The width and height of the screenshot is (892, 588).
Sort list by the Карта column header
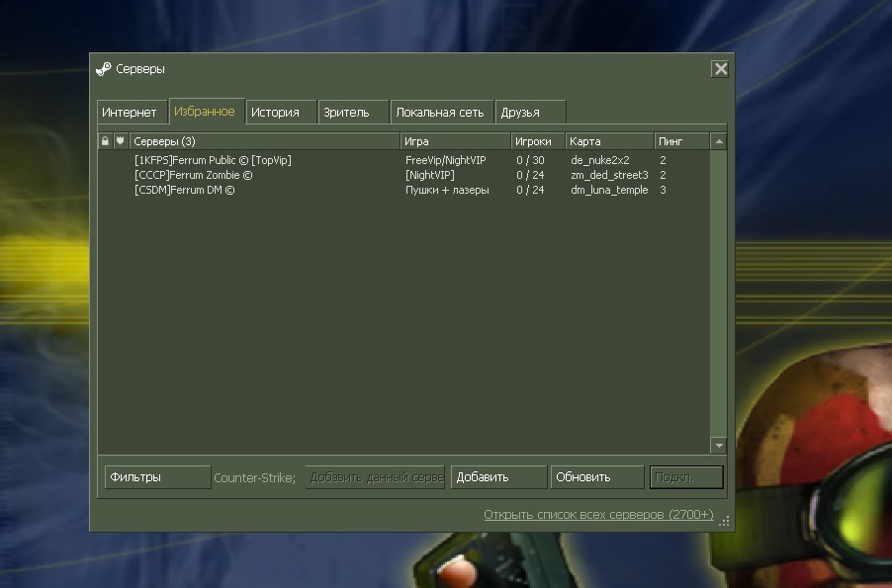[x=608, y=141]
